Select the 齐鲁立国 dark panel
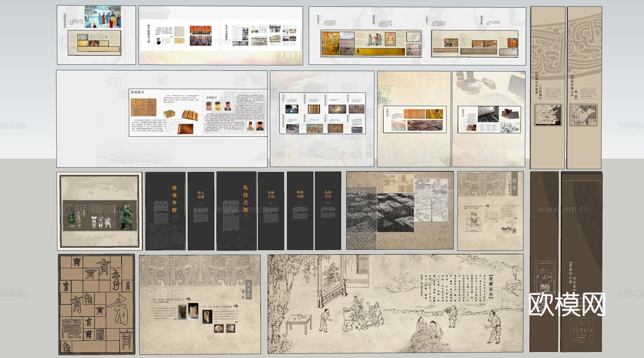 271,211
